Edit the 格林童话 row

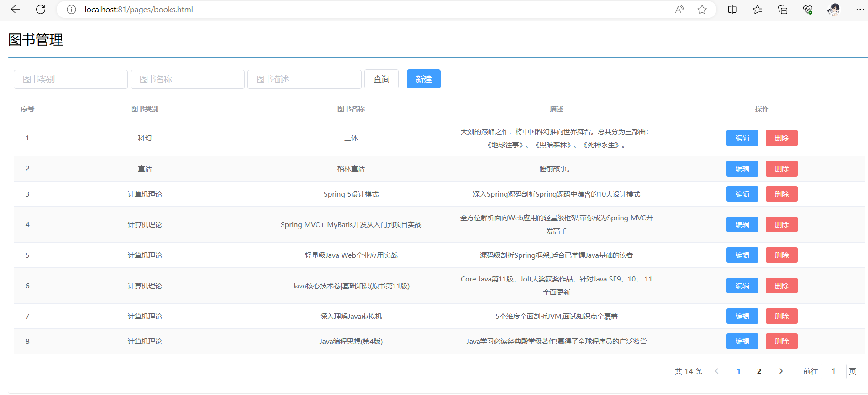pyautogui.click(x=742, y=168)
